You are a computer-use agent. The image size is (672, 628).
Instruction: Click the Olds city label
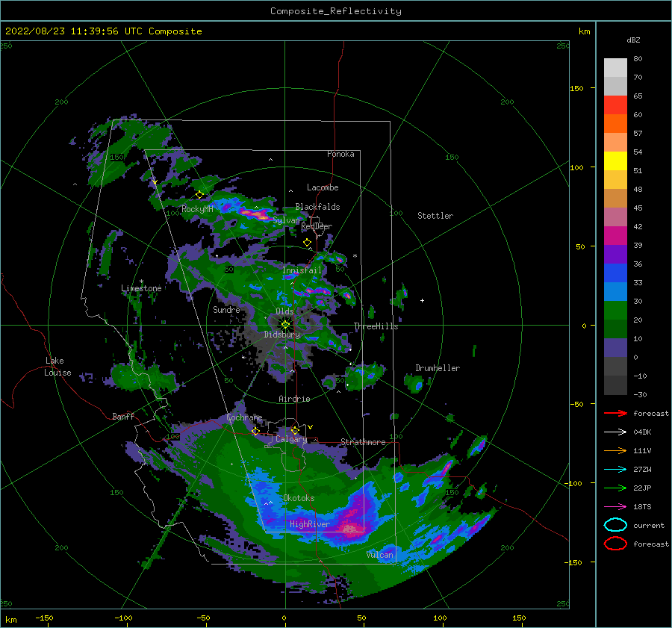pyautogui.click(x=284, y=311)
